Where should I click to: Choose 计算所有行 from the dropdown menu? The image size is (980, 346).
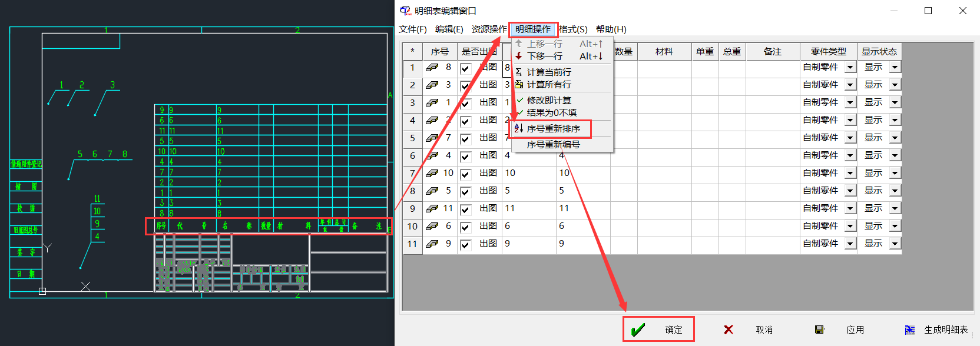pos(548,85)
